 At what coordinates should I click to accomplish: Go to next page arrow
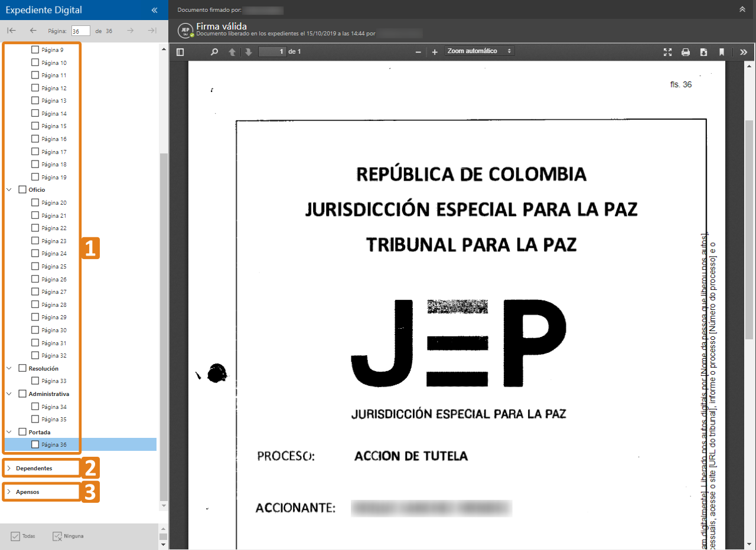[x=131, y=31]
